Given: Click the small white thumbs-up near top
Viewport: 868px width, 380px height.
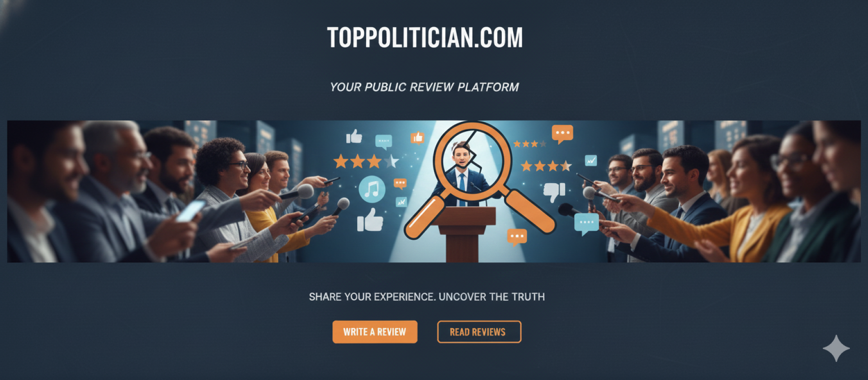Looking at the screenshot, I should pos(354,136).
